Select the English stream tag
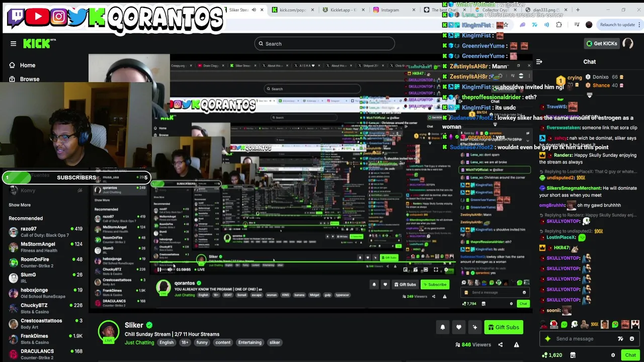The image size is (644, 362). (x=166, y=343)
